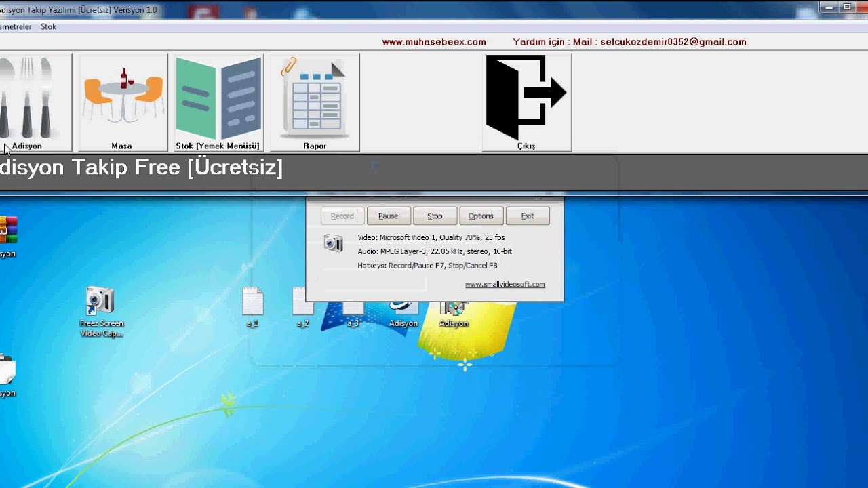868x488 pixels.
Task: Select the WinRAR archive desktop icon
Action: point(8,237)
